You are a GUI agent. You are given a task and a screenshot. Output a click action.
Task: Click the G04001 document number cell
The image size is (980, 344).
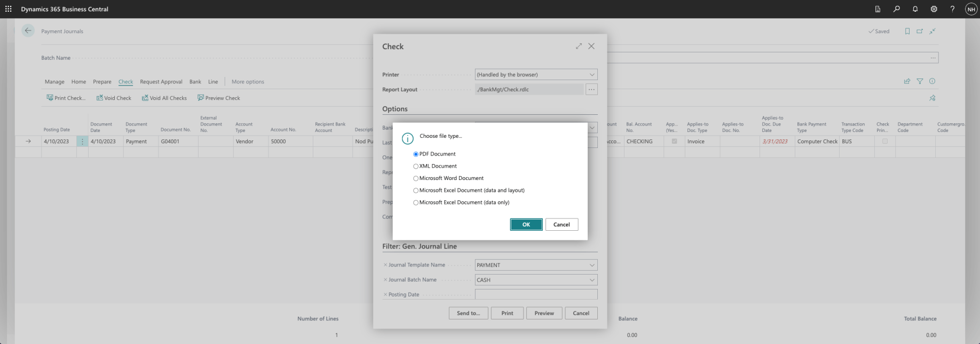point(178,142)
